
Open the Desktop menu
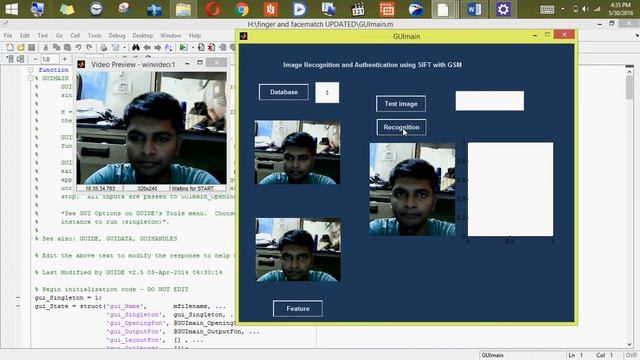(142, 36)
